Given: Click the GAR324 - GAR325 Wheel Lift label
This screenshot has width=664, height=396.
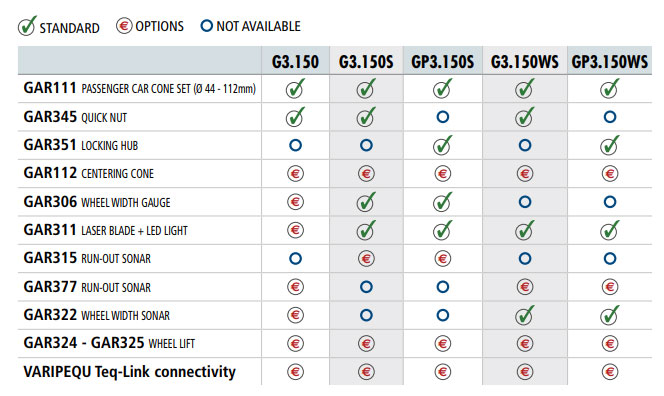Looking at the screenshot, I should pos(109,343).
